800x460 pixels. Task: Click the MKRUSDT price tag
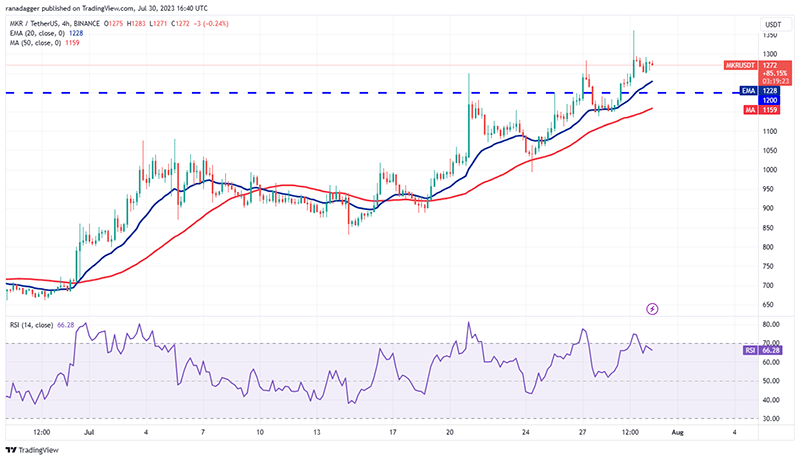tap(740, 65)
